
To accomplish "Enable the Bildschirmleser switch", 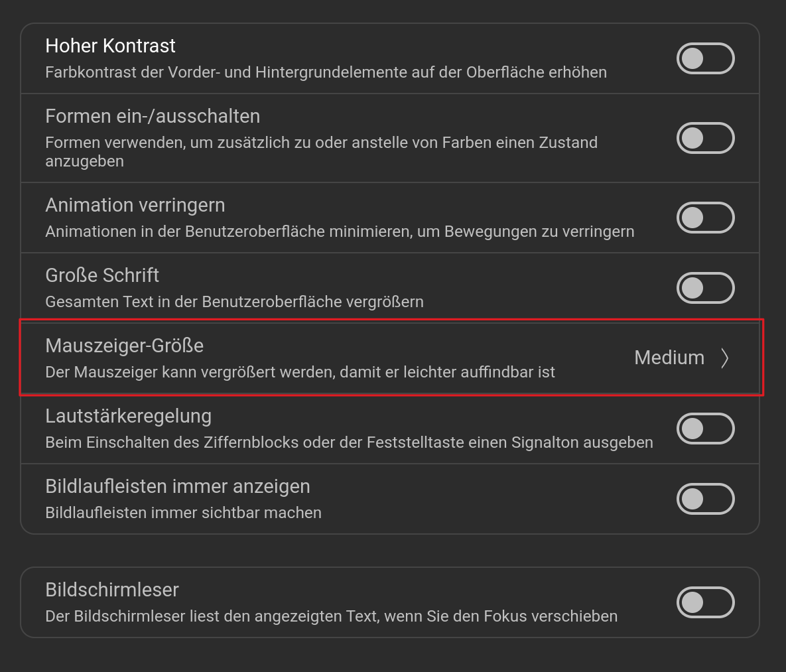I will click(x=705, y=602).
